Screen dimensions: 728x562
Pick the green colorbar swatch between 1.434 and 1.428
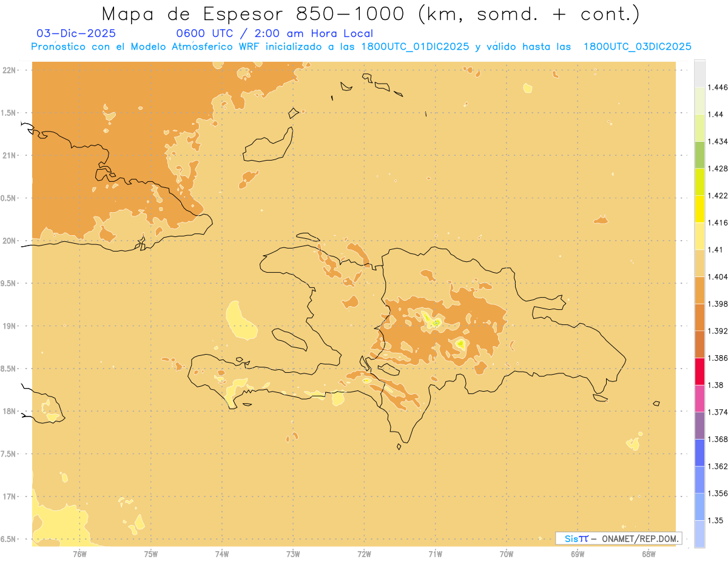point(699,155)
